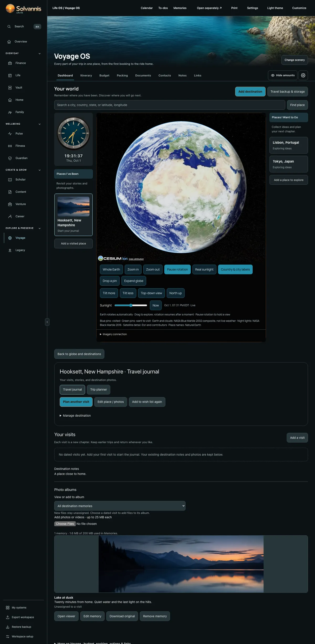This screenshot has width=315, height=644.
Task: Open Pulse via the heartbeat icon
Action: click(x=10, y=134)
